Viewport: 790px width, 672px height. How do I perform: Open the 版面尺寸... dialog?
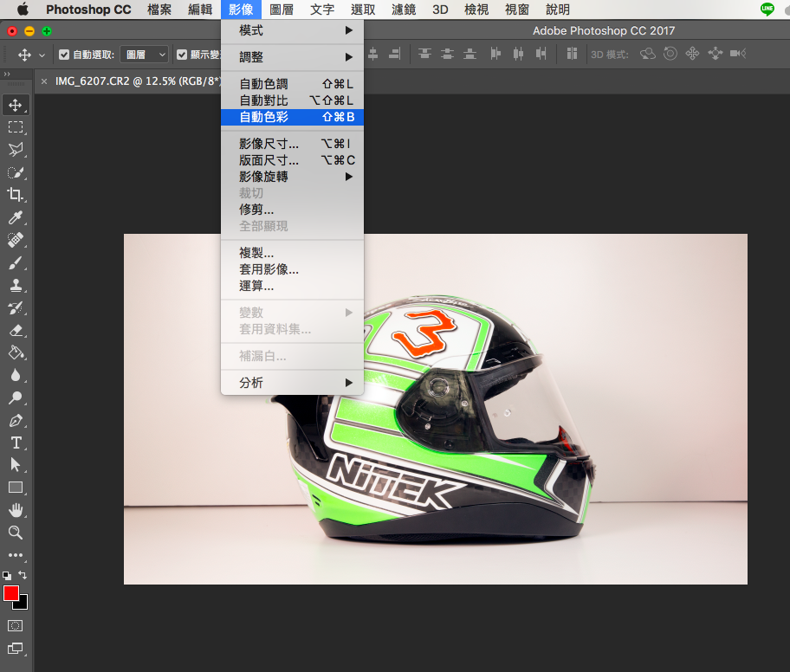[292, 160]
